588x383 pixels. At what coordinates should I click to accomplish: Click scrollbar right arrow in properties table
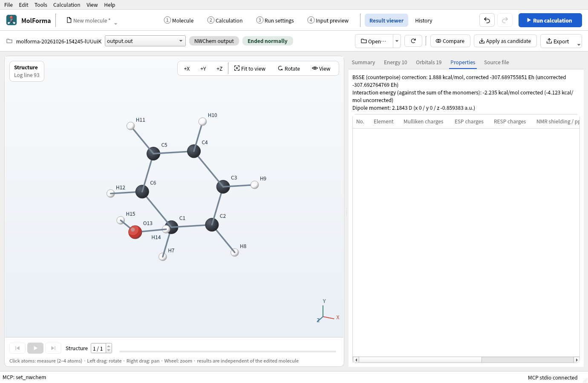(576, 360)
